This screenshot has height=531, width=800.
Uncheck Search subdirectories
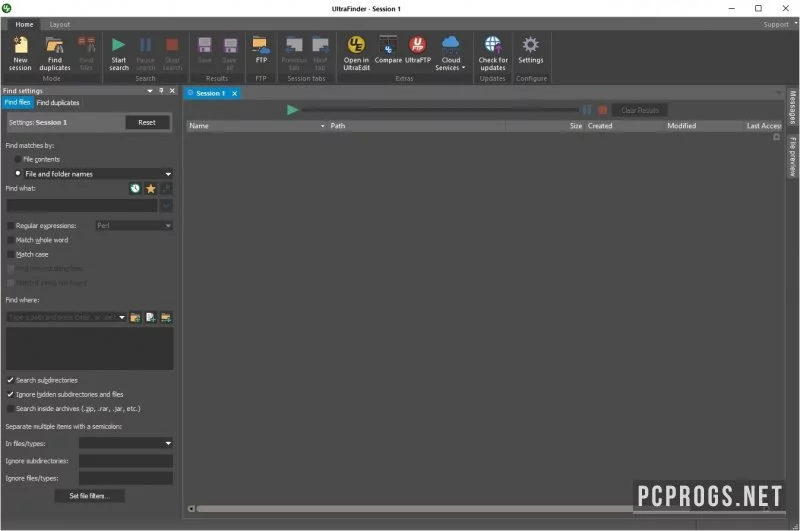11,380
